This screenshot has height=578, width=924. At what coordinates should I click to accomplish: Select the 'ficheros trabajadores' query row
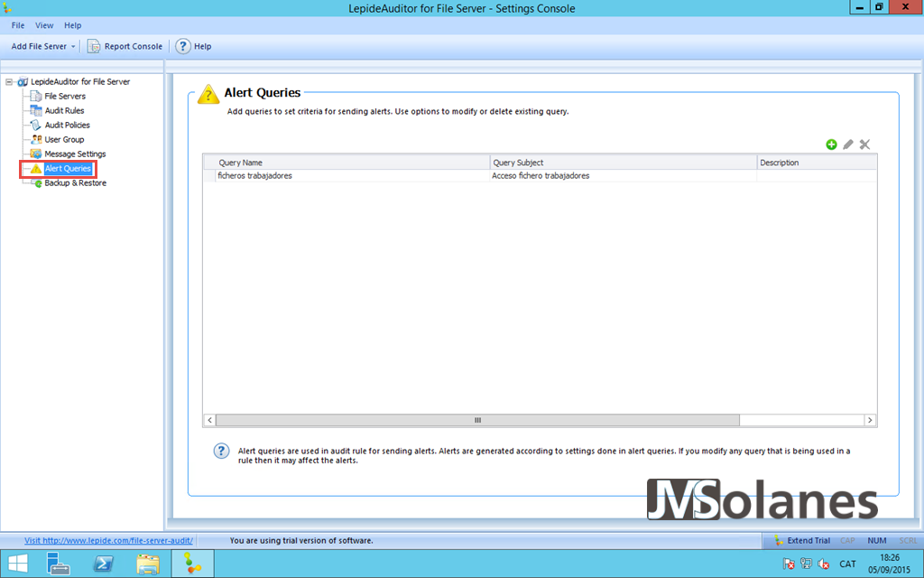[540, 176]
